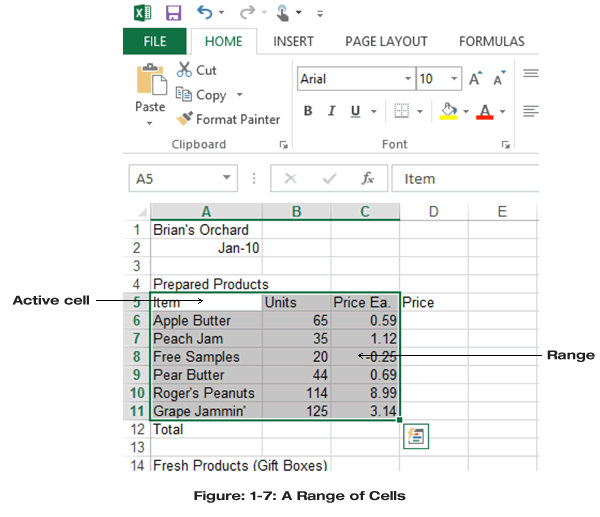Open the PAGE LAYOUT tab

click(x=386, y=41)
